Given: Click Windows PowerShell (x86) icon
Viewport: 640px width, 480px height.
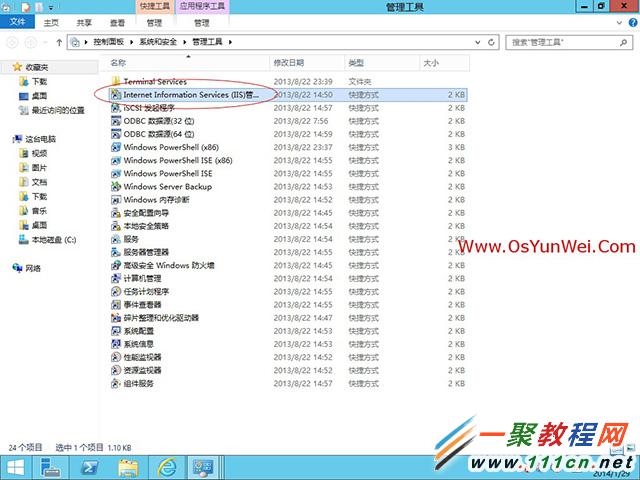Looking at the screenshot, I should (116, 147).
